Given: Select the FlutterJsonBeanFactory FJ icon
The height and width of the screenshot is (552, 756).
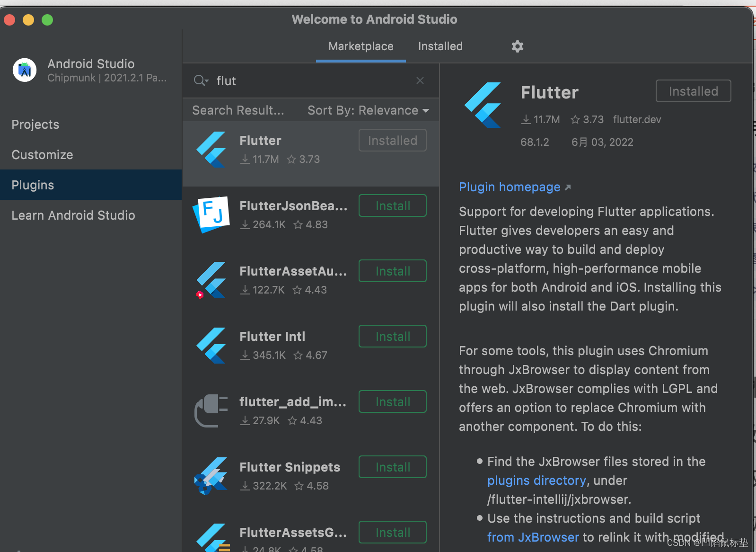Looking at the screenshot, I should (x=211, y=214).
